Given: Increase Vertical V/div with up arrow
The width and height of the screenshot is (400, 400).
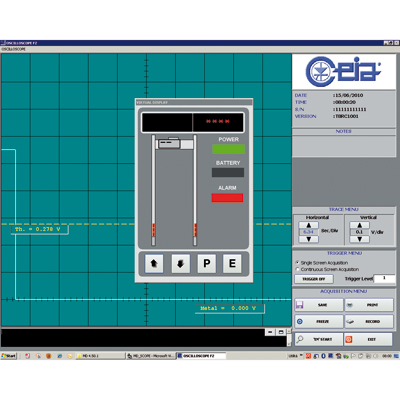Looking at the screenshot, I should [359, 225].
